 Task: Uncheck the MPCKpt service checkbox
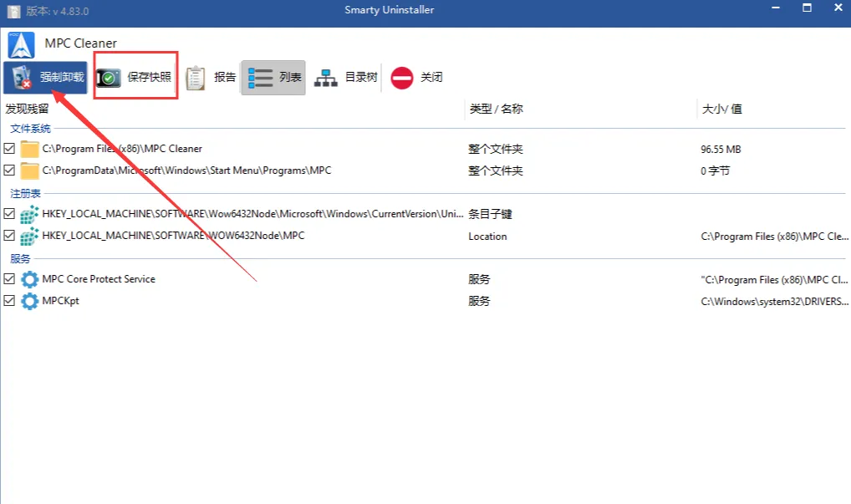(x=9, y=300)
